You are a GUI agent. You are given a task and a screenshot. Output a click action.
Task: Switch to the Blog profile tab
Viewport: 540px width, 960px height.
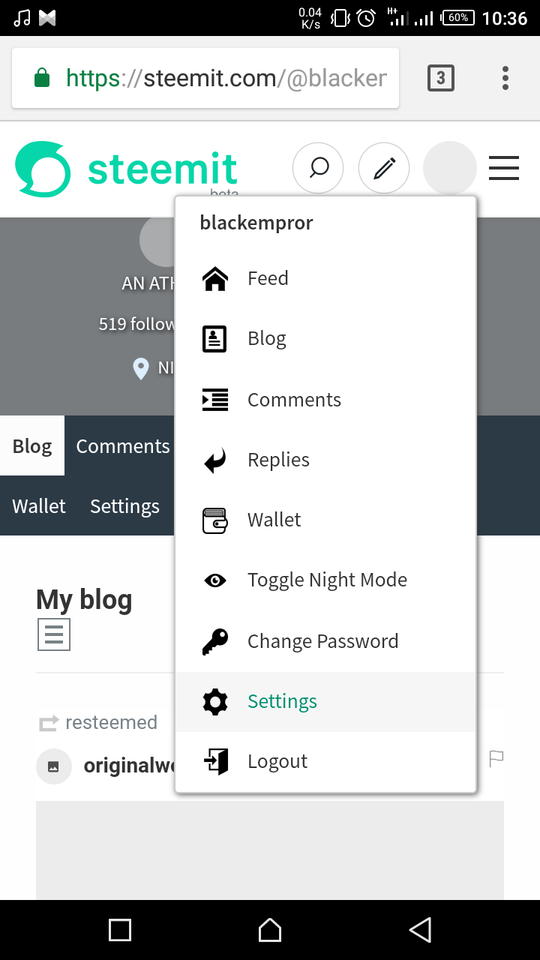click(x=32, y=446)
